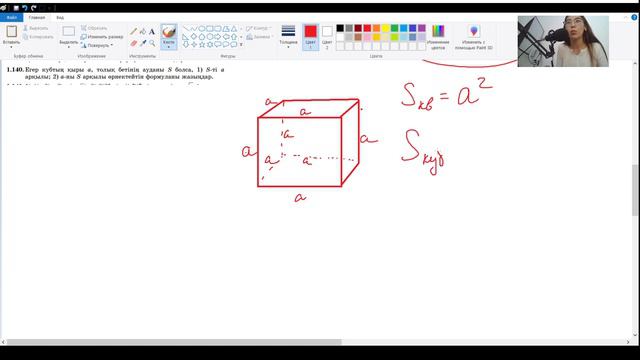Open the Thickness (Толщина) line size dropdown

pos(288,37)
